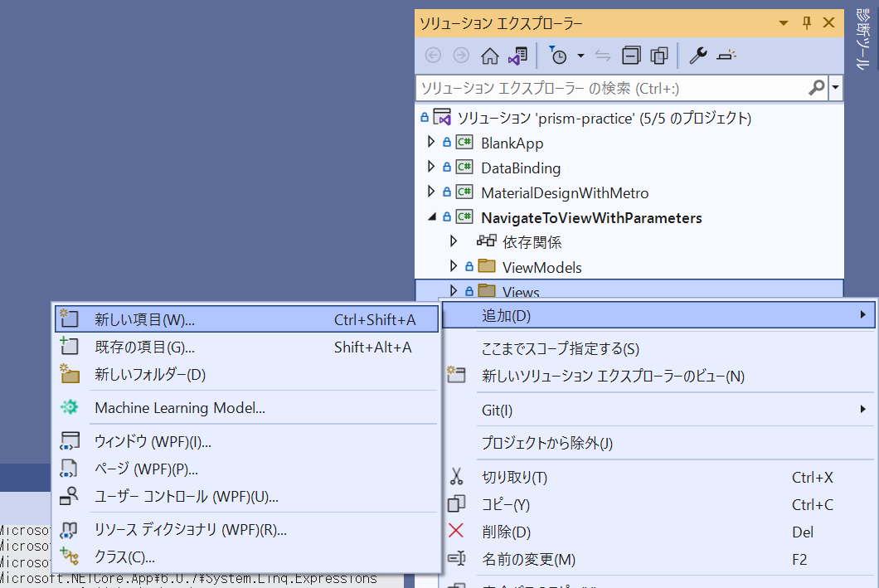Click the BlankApp C# project icon
This screenshot has width=879, height=588.
pyautogui.click(x=464, y=143)
